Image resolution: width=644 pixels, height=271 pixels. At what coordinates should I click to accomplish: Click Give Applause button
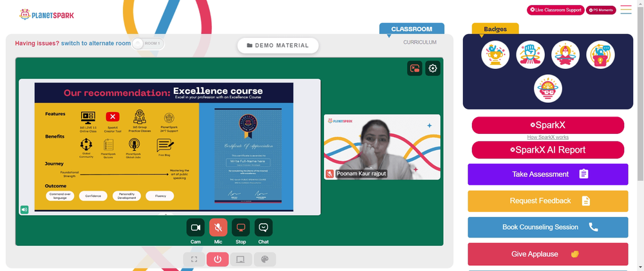point(548,254)
